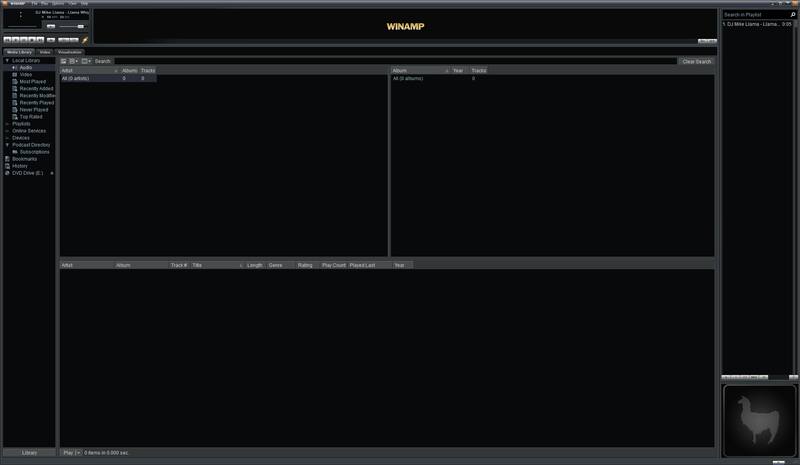Open the Options menu
Viewport: 800px width, 465px height.
[x=58, y=4]
